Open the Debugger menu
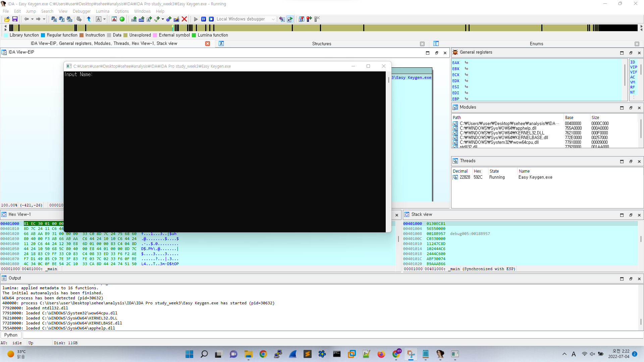 pyautogui.click(x=82, y=11)
